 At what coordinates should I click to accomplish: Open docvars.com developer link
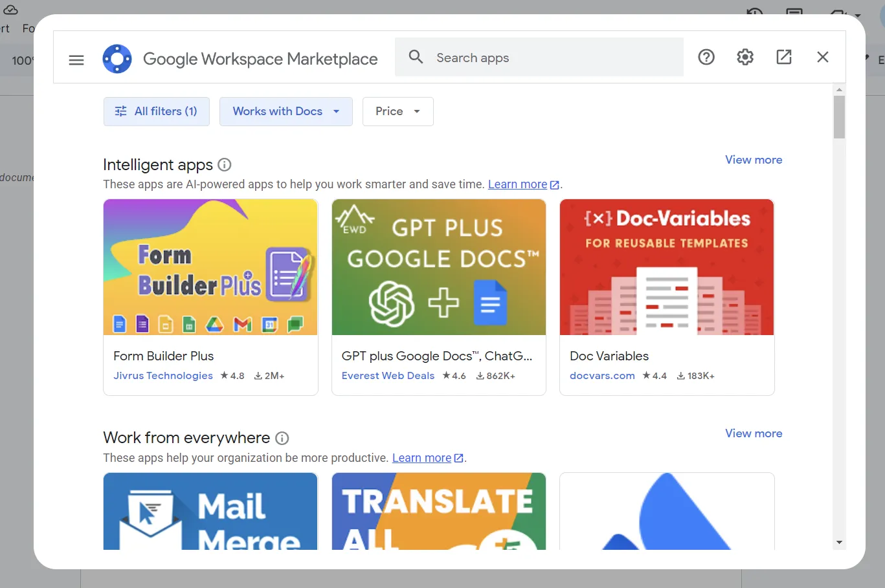(602, 376)
